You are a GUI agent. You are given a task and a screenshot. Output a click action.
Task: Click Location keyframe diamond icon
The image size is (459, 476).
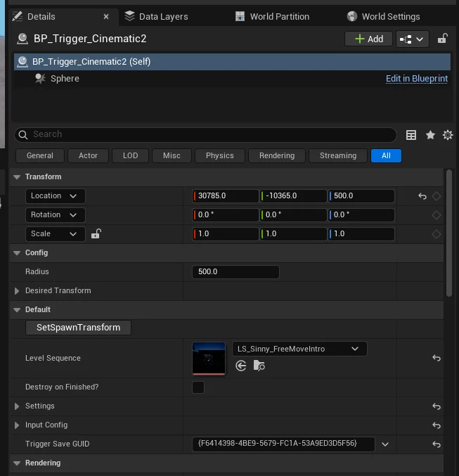point(437,196)
